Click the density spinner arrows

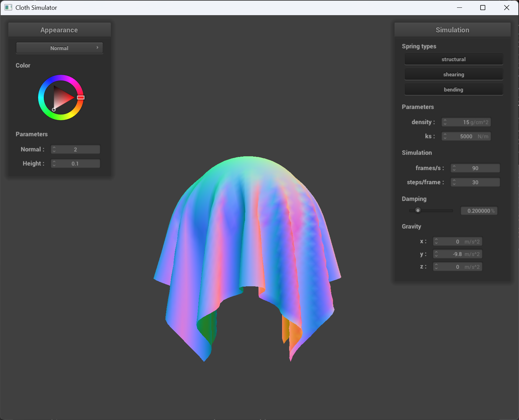click(x=445, y=122)
